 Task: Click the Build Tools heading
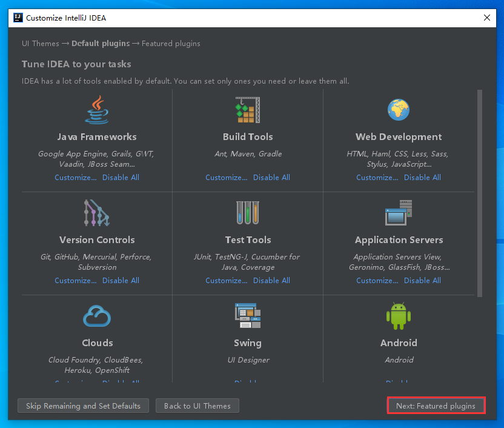[x=248, y=136]
